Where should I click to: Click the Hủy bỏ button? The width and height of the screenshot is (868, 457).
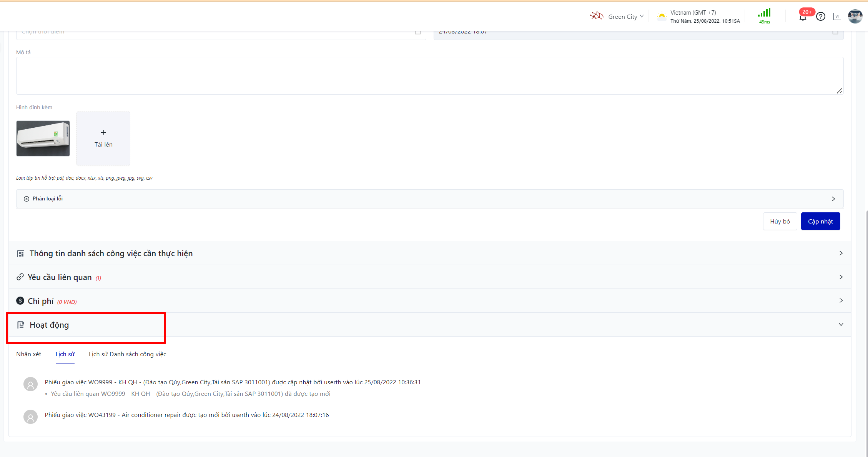780,222
